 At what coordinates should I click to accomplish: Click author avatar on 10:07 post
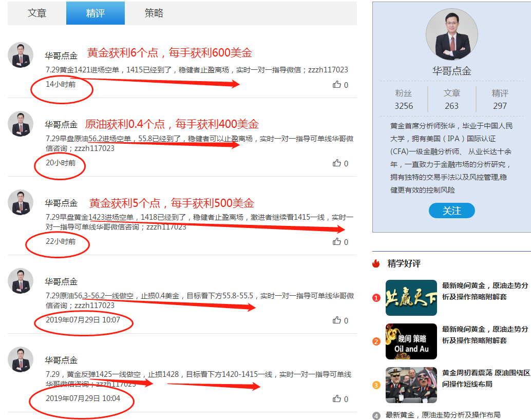(21, 281)
